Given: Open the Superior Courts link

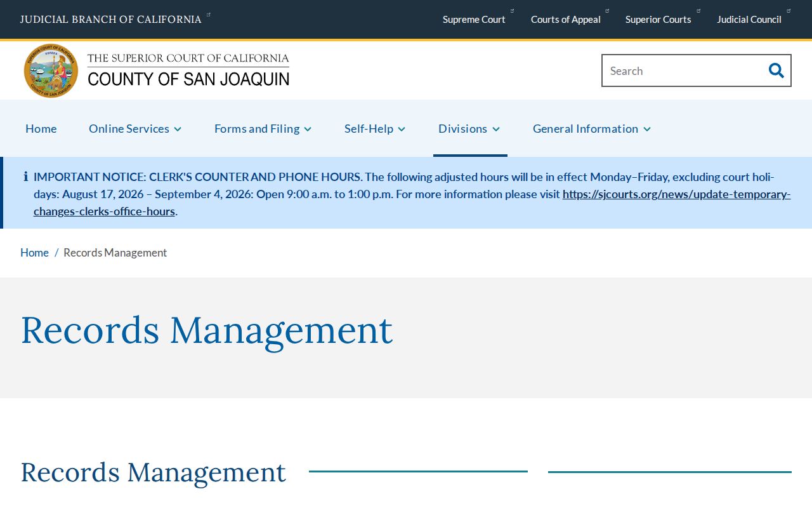Looking at the screenshot, I should pos(658,19).
